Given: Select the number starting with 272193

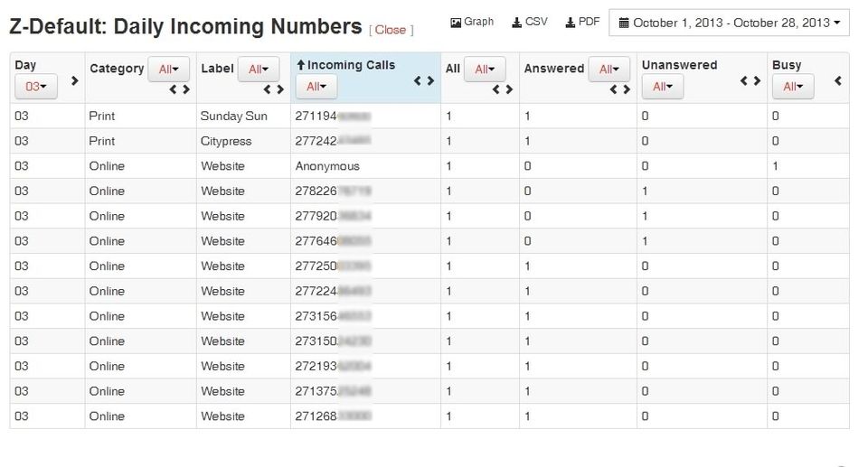Looking at the screenshot, I should [x=333, y=366].
